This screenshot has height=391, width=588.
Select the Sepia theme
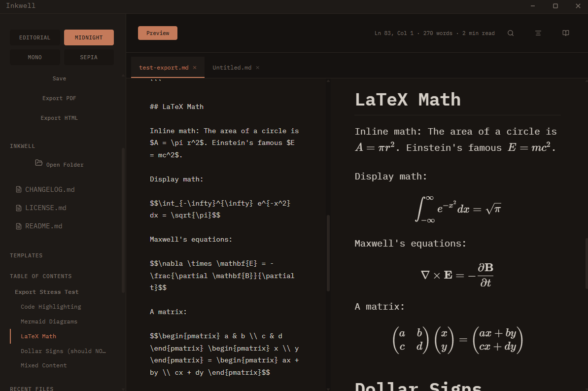point(89,57)
